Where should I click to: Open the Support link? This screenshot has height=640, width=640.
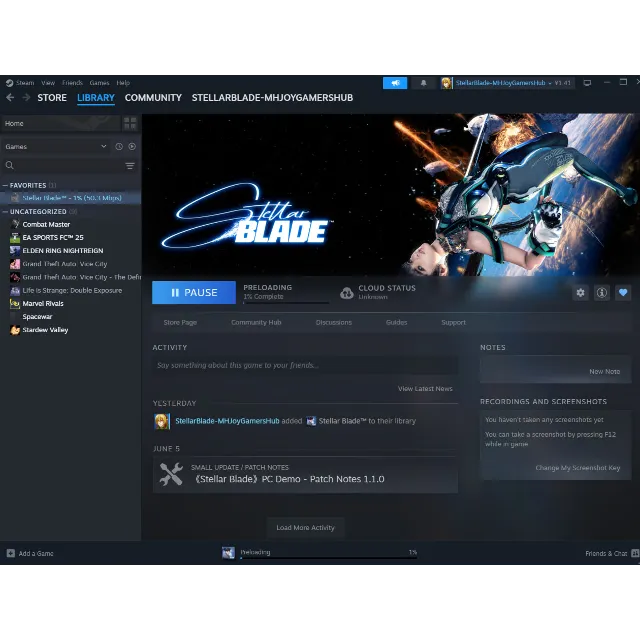(453, 322)
